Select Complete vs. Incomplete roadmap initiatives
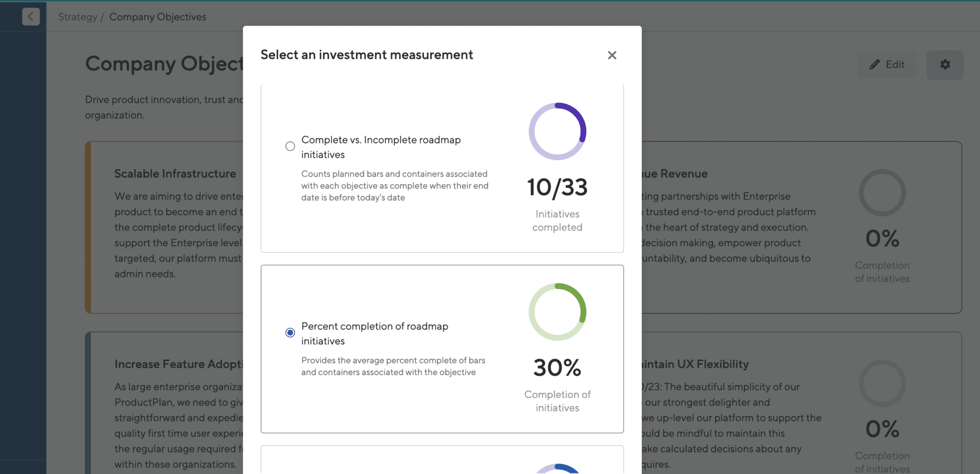980x474 pixels. [290, 146]
